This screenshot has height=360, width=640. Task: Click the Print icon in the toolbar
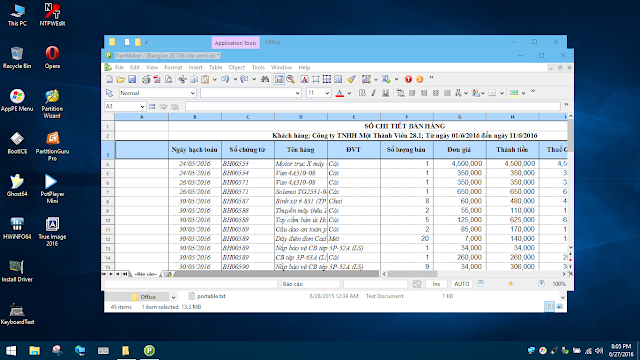click(x=146, y=79)
